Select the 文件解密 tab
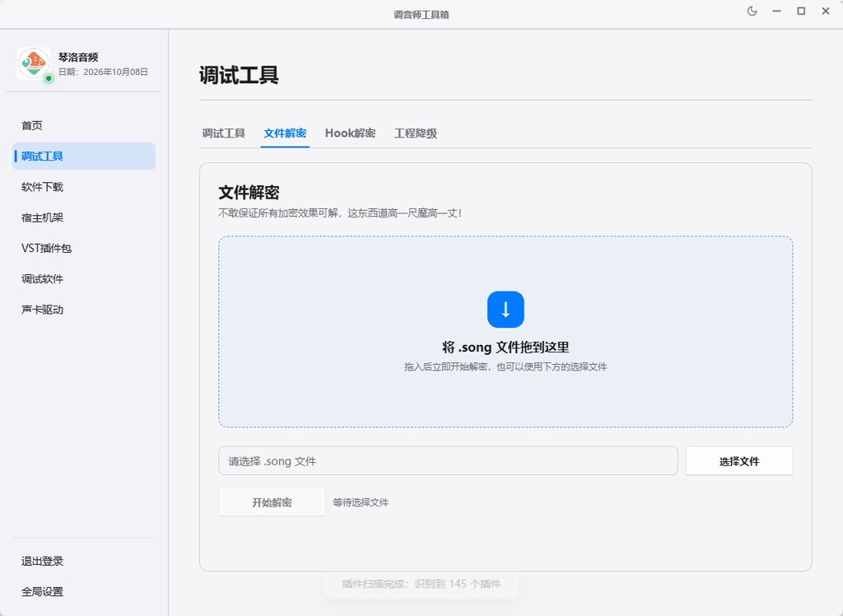This screenshot has height=616, width=843. 285,133
